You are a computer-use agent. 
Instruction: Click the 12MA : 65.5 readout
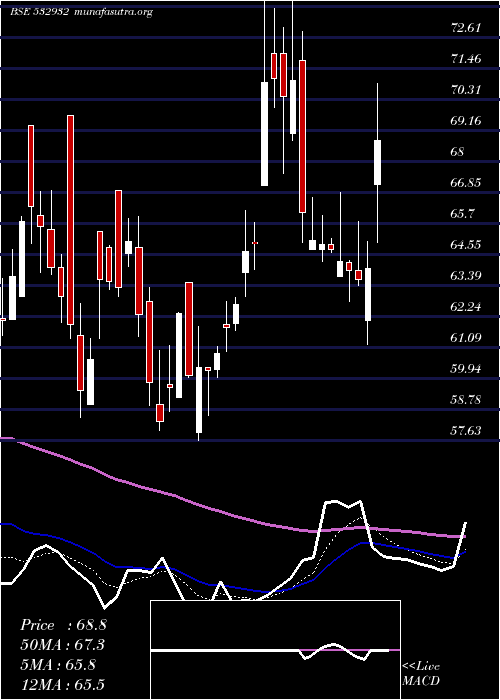63,685
